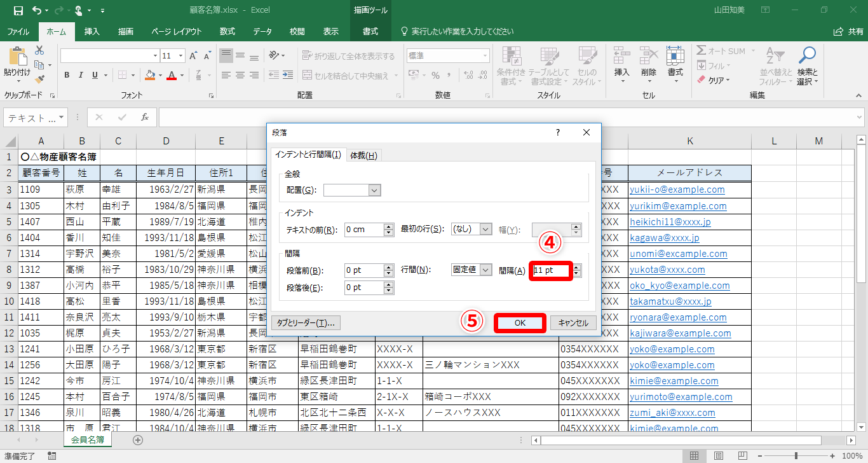868x463 pixels.
Task: Undo the last action
Action: [37, 11]
